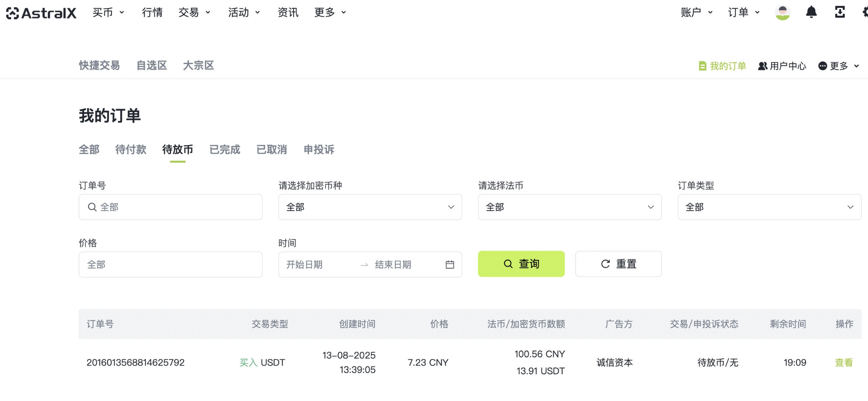Click the 100.56 CNY amount
The height and width of the screenshot is (401, 868).
click(540, 354)
